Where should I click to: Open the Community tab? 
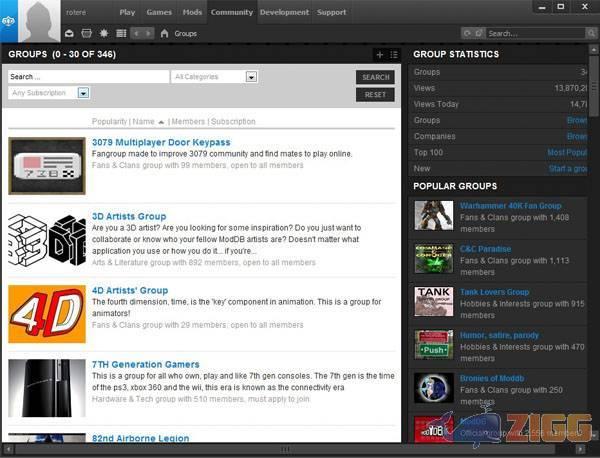[x=231, y=13]
